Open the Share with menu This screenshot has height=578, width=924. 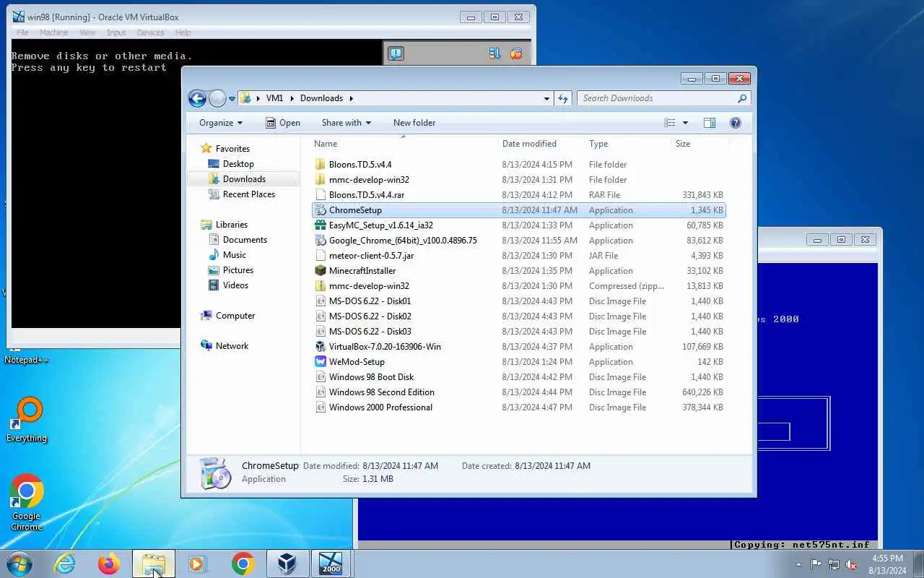(x=346, y=123)
